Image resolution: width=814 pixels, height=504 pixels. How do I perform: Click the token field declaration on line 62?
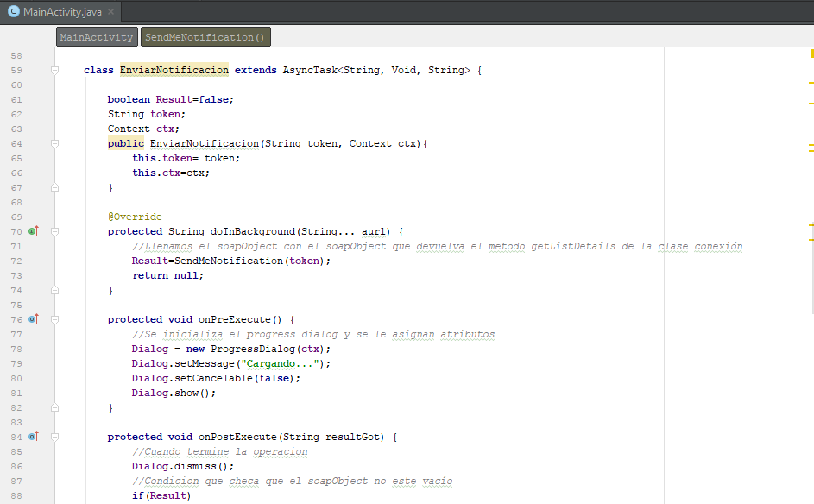click(165, 114)
